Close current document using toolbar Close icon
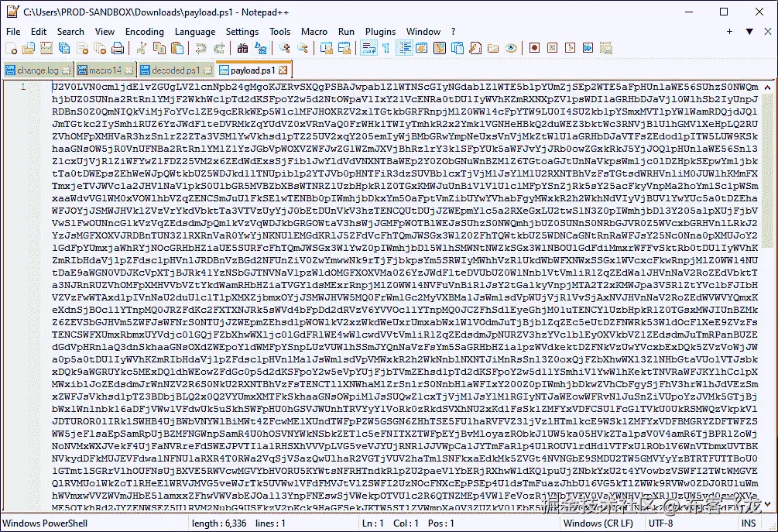Viewport: 778px width, 532px height. click(82, 48)
